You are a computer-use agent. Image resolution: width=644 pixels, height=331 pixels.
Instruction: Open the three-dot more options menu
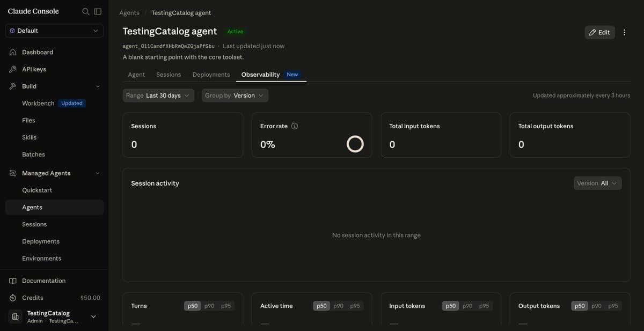624,32
